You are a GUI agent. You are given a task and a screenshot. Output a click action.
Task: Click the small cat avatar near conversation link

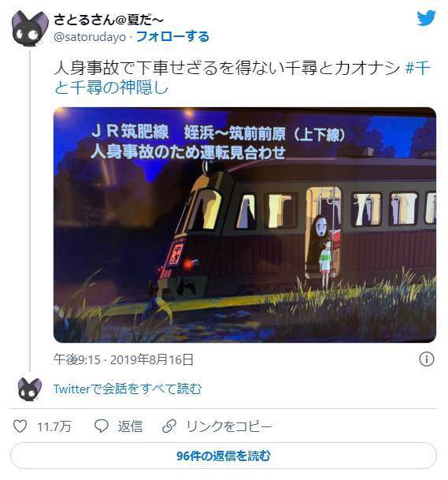tap(30, 389)
